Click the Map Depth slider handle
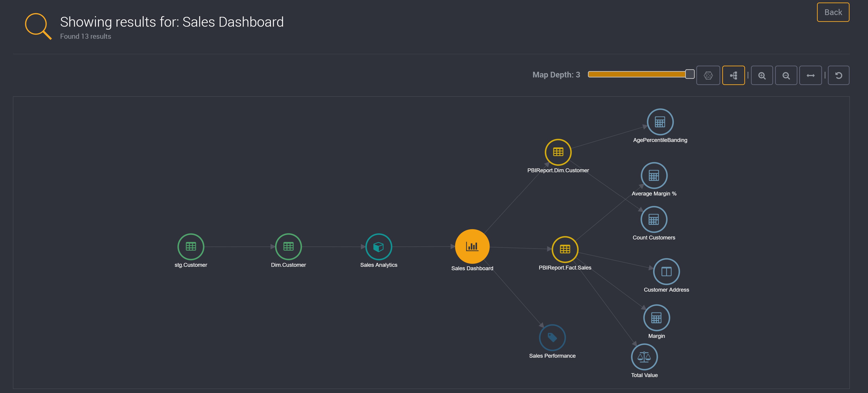 (690, 74)
